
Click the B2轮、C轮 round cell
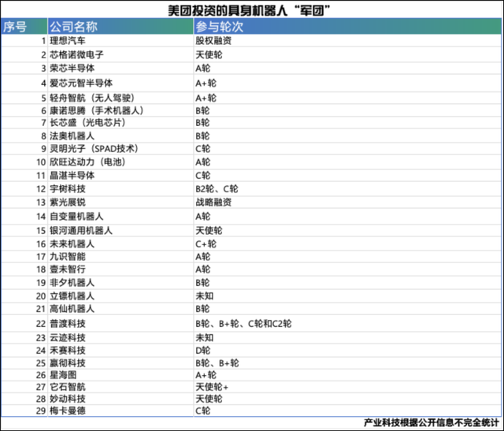pyautogui.click(x=347, y=189)
